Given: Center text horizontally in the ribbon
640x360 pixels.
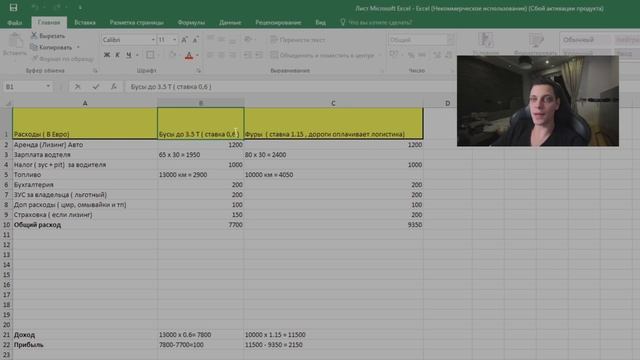Looking at the screenshot, I should 222,55.
